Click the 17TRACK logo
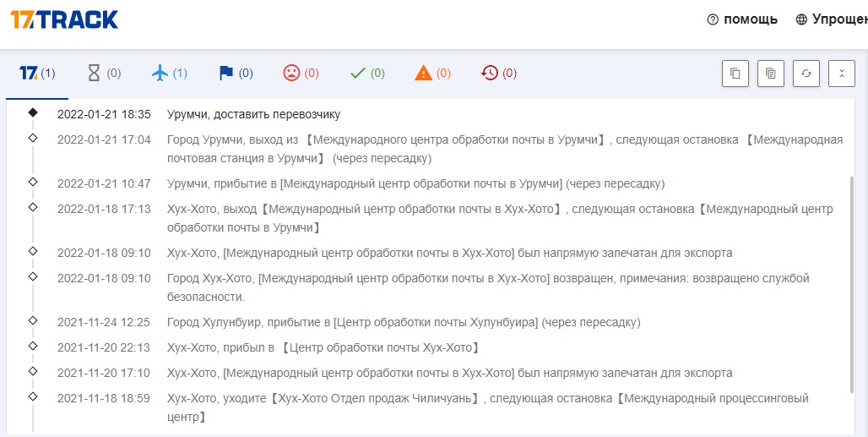The image size is (868, 437). point(64,20)
